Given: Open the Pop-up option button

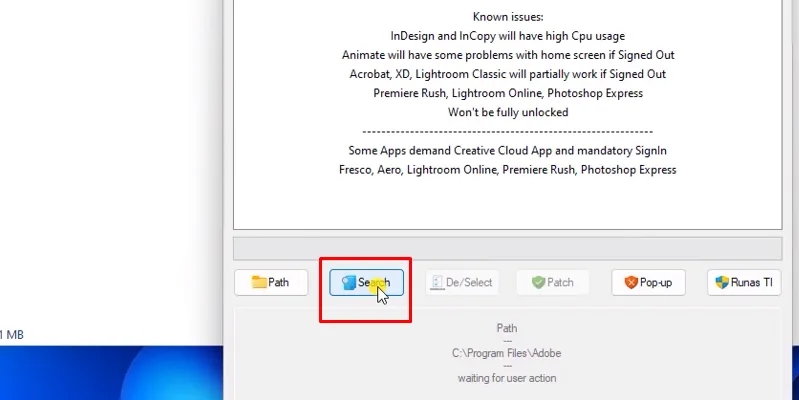Looking at the screenshot, I should pos(648,283).
